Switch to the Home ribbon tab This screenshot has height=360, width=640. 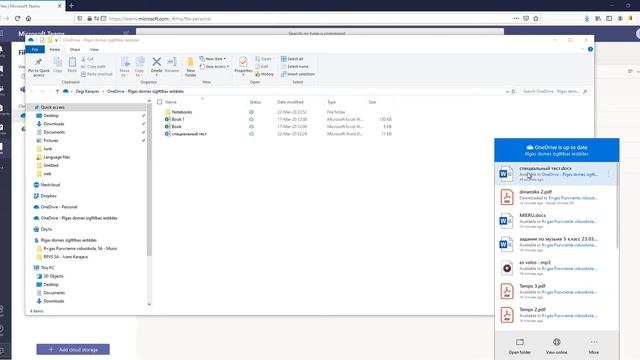55,49
